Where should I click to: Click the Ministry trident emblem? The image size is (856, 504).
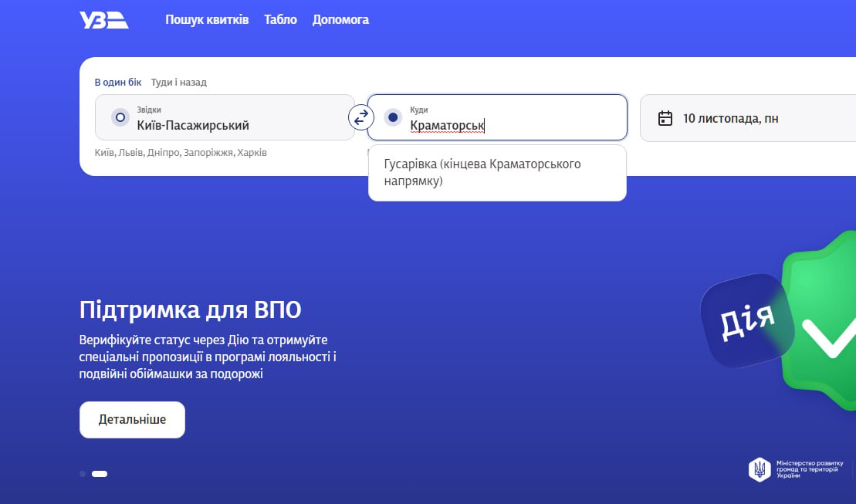[760, 468]
